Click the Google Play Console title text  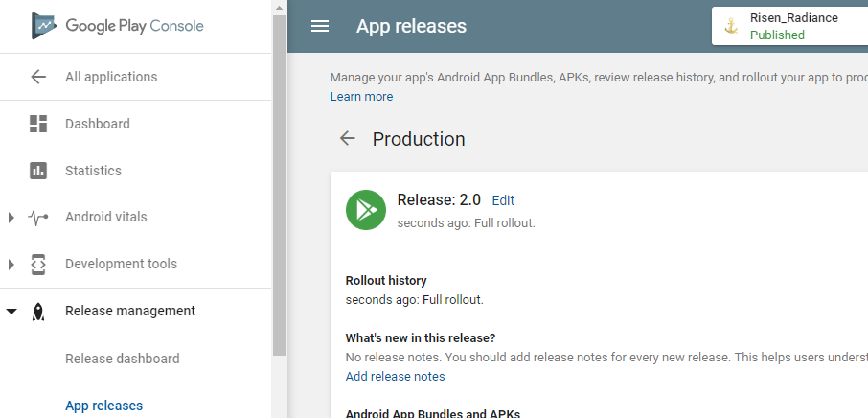click(x=134, y=26)
